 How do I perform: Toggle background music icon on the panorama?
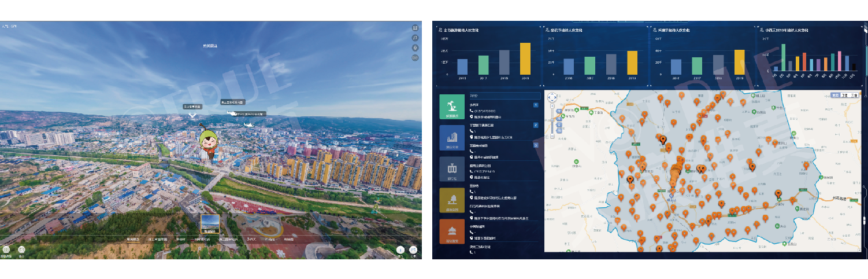click(x=415, y=38)
